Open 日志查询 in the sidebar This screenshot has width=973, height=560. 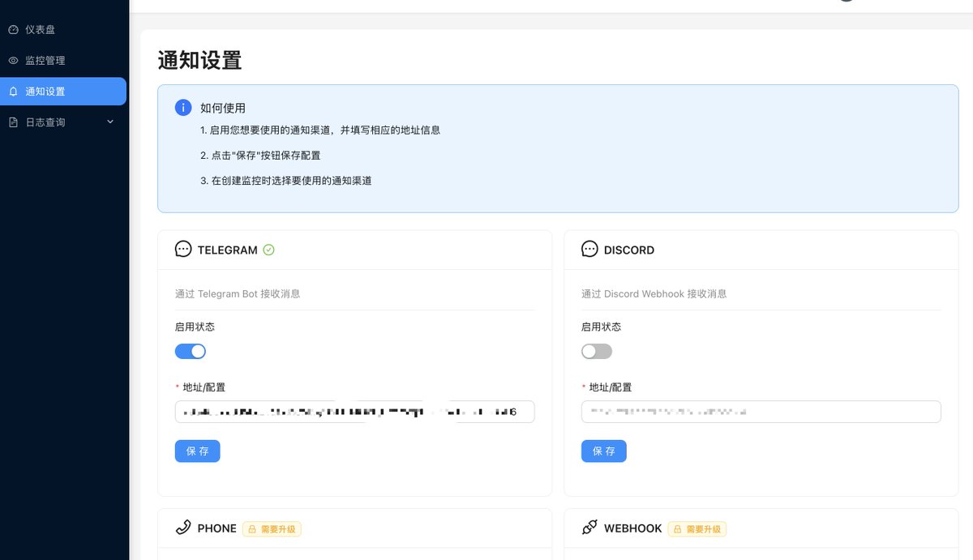pos(63,122)
